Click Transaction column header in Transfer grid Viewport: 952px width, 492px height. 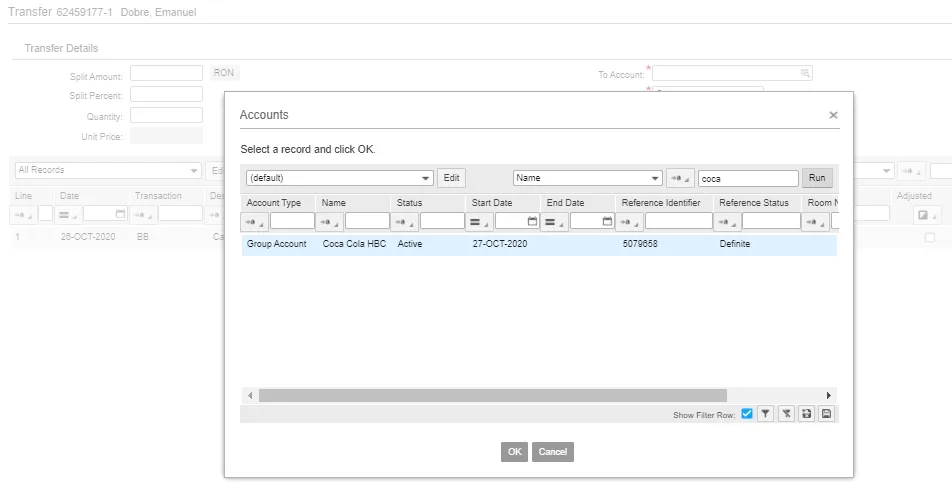pos(158,196)
